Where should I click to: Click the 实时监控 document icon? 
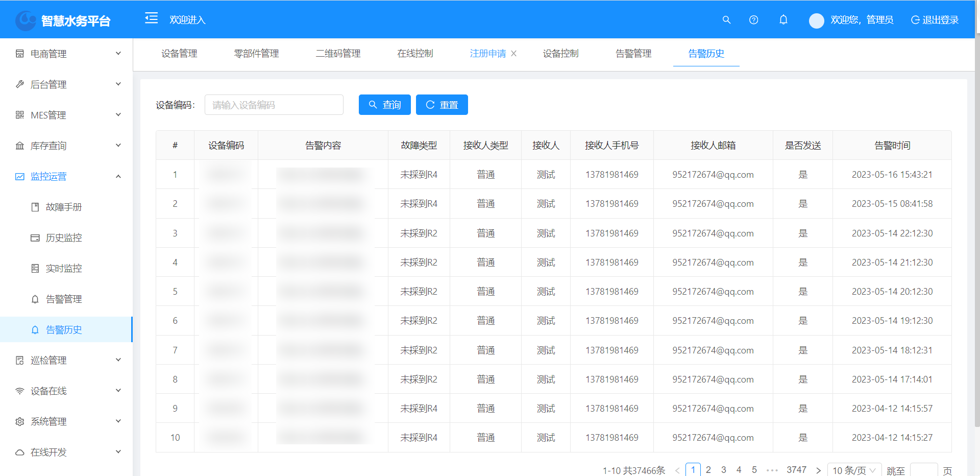35,268
